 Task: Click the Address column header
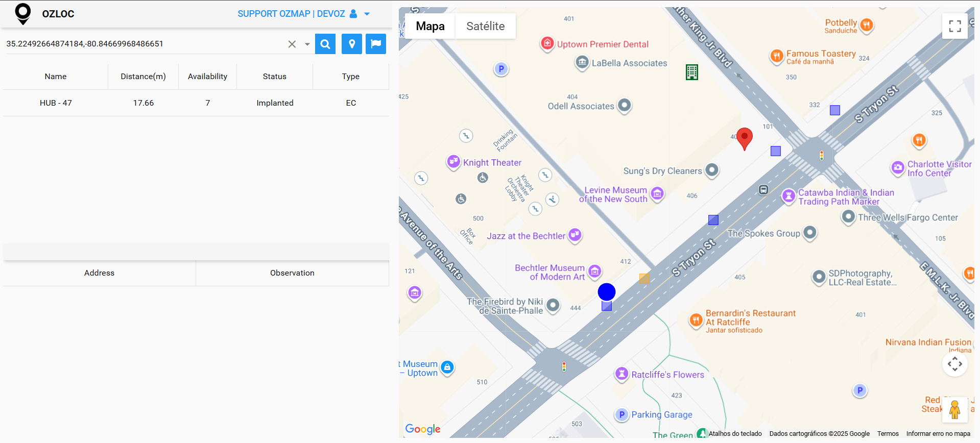tap(100, 273)
